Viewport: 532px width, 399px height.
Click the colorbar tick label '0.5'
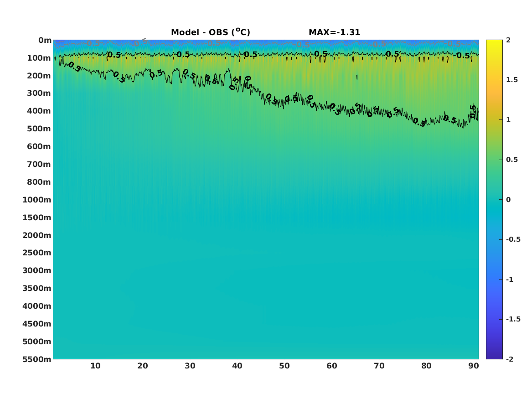[x=512, y=160]
